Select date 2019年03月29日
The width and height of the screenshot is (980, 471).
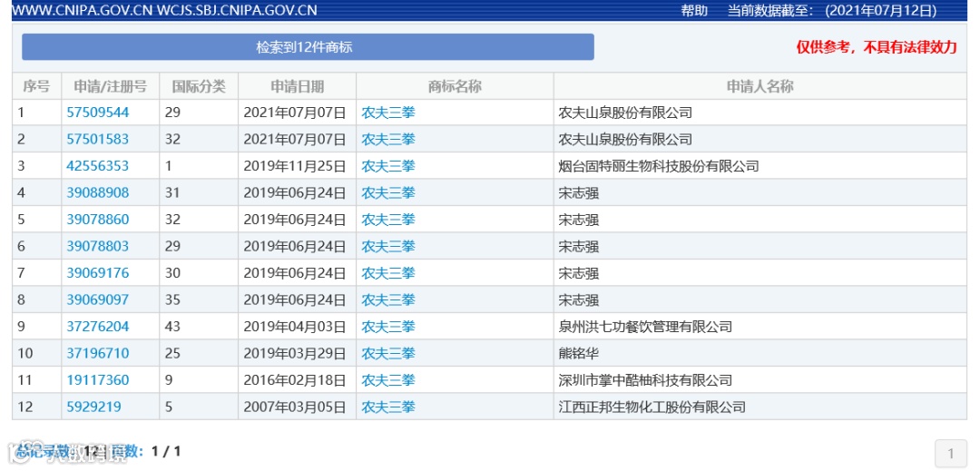click(294, 354)
